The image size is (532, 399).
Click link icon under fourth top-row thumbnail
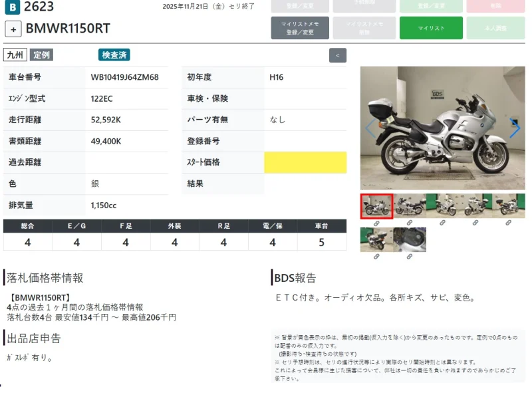click(x=475, y=223)
